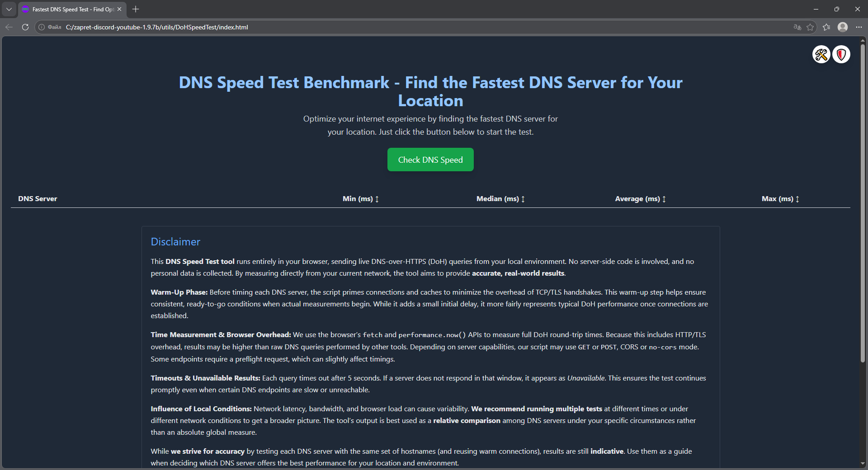Click the red shield icon
The height and width of the screenshot is (470, 868).
[841, 55]
